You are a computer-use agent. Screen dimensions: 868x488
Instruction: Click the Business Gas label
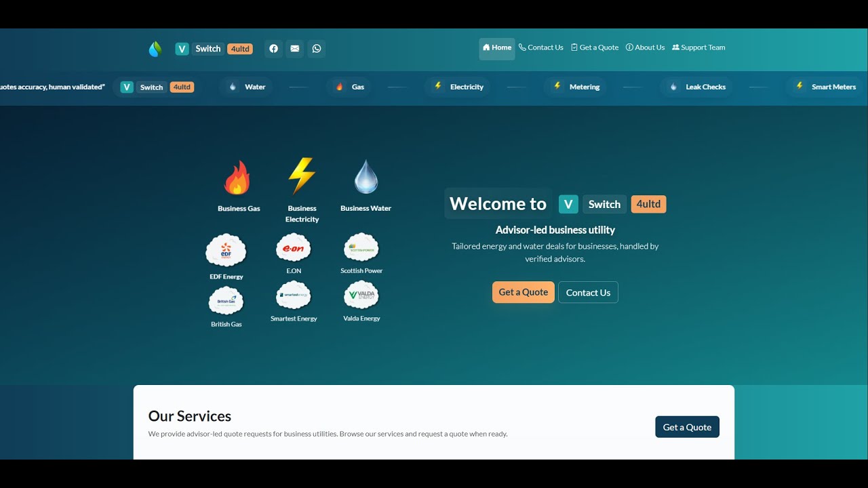(x=239, y=208)
